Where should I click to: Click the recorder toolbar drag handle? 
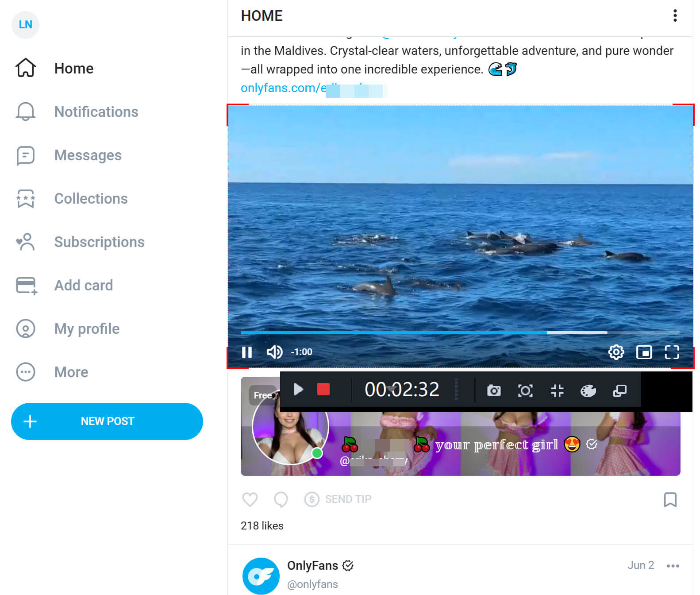[x=457, y=390]
